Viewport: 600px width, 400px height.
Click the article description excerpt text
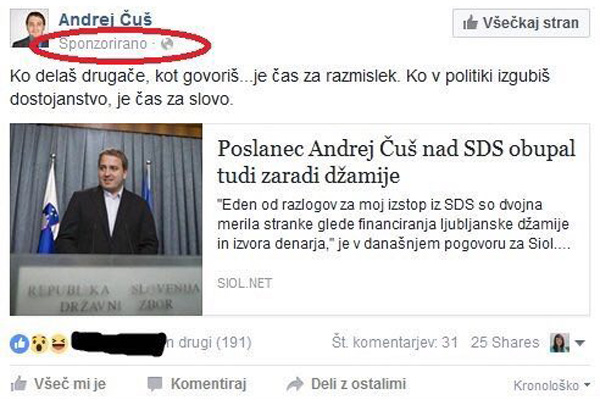394,224
